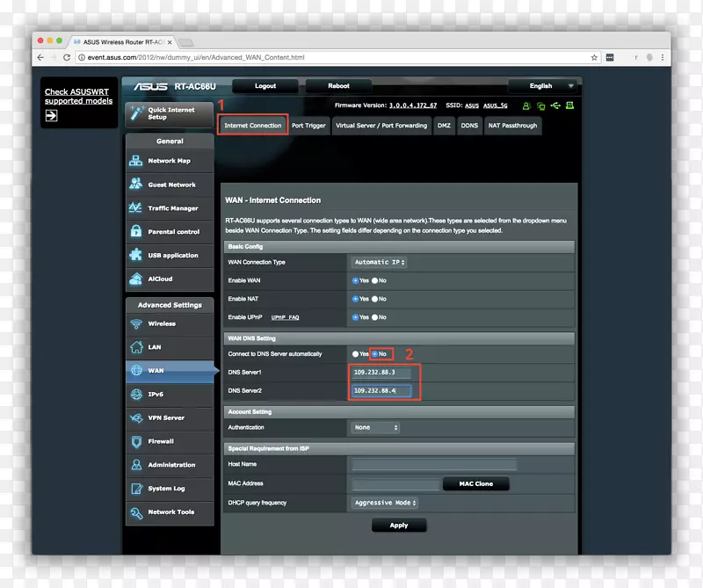Open IPv6 settings via its icon
This screenshot has width=703, height=588.
click(136, 394)
